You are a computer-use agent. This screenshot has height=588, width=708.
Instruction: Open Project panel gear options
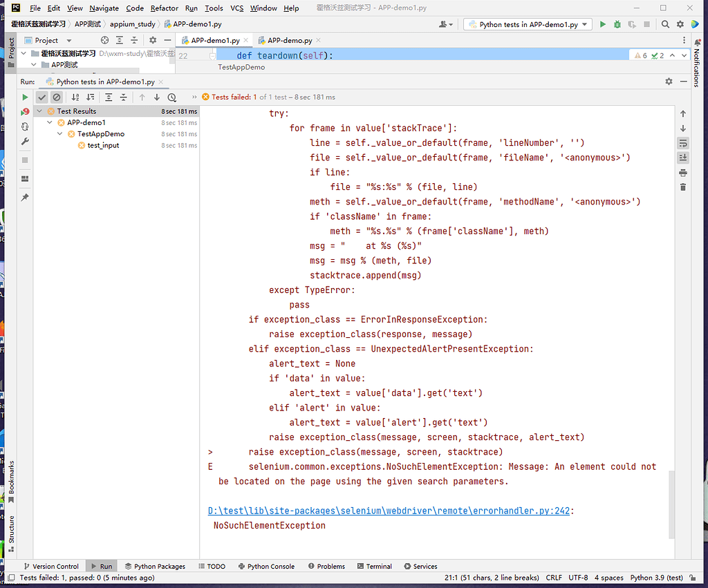153,40
